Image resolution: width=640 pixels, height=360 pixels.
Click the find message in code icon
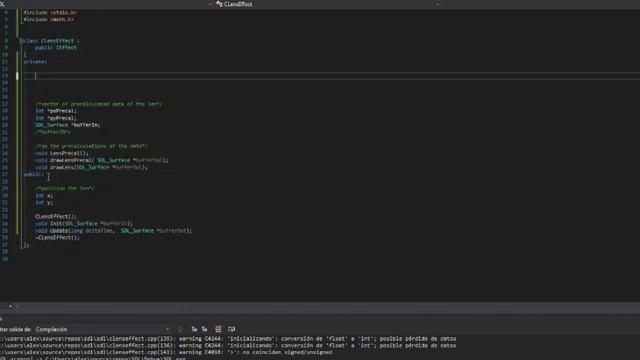point(180,329)
